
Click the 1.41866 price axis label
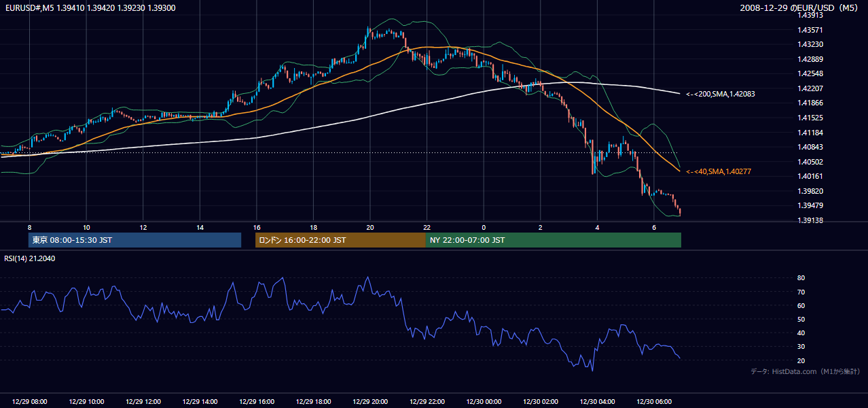tap(812, 103)
